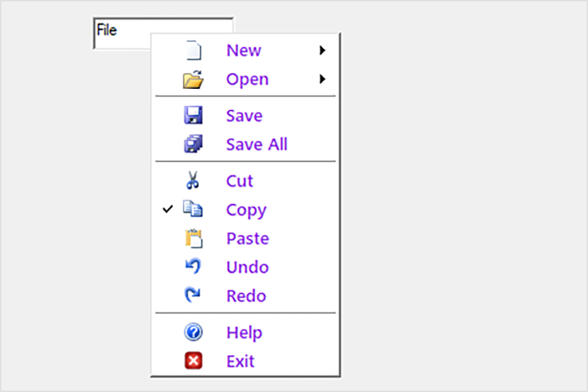Uncheck the checkmark beside Copy
Viewport: 588px width, 392px height.
[167, 209]
